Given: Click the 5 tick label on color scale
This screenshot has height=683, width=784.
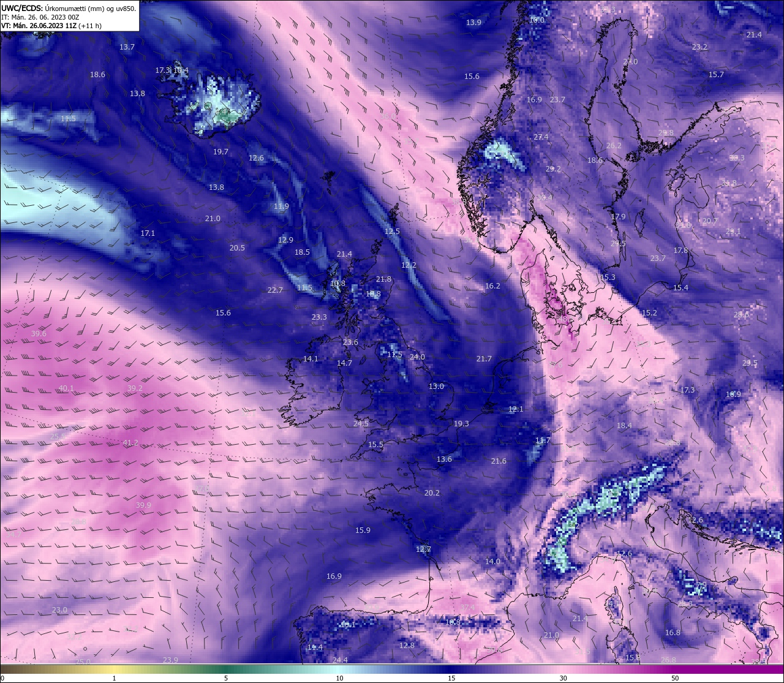Looking at the screenshot, I should click(x=226, y=678).
